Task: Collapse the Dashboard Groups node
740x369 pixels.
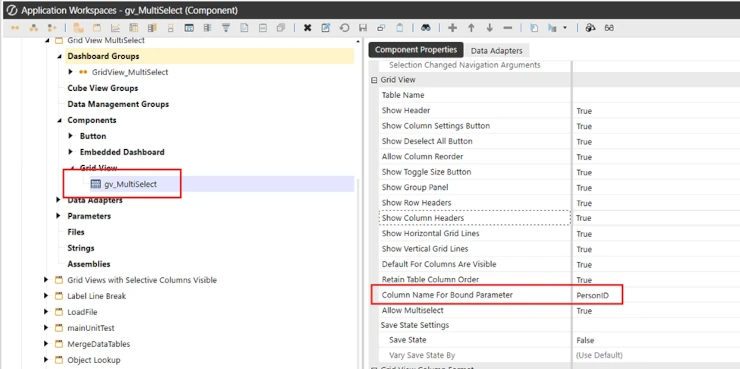Action: point(59,56)
